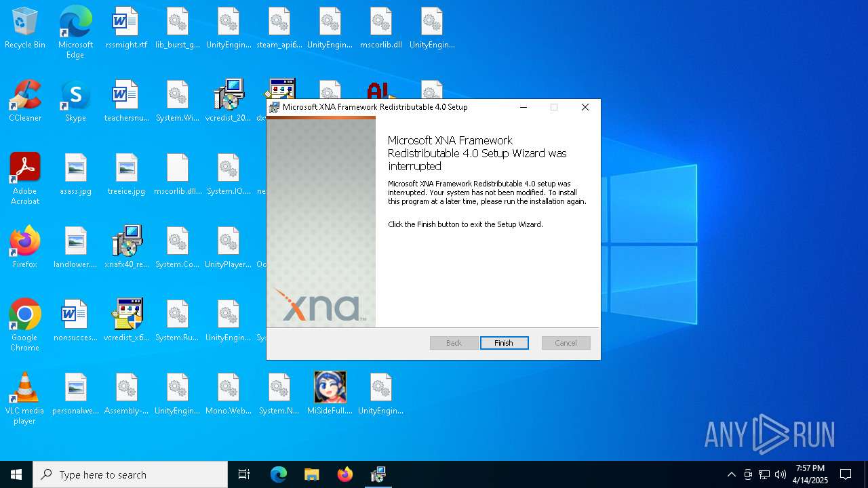Select steam_api6... file icon
Viewport: 868px width, 488px height.
(279, 28)
